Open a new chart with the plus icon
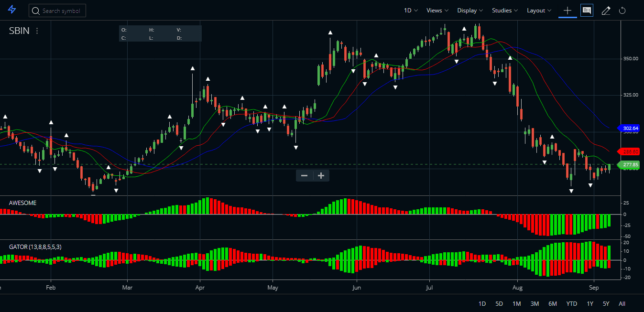The height and width of the screenshot is (312, 644). tap(567, 10)
